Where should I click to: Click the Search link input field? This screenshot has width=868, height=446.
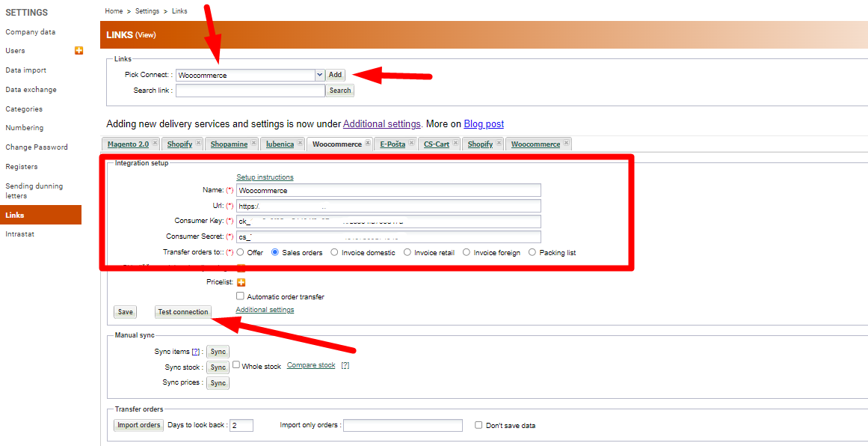[x=250, y=91]
